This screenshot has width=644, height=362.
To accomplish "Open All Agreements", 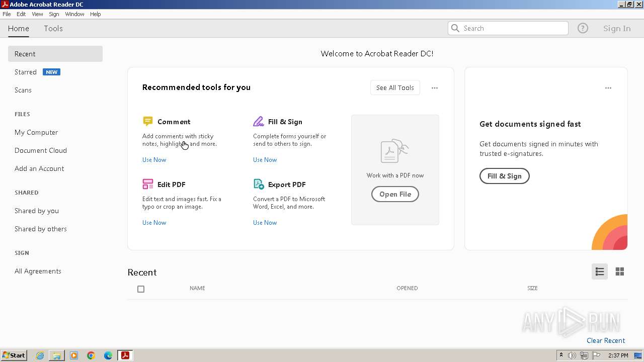I will tap(38, 271).
